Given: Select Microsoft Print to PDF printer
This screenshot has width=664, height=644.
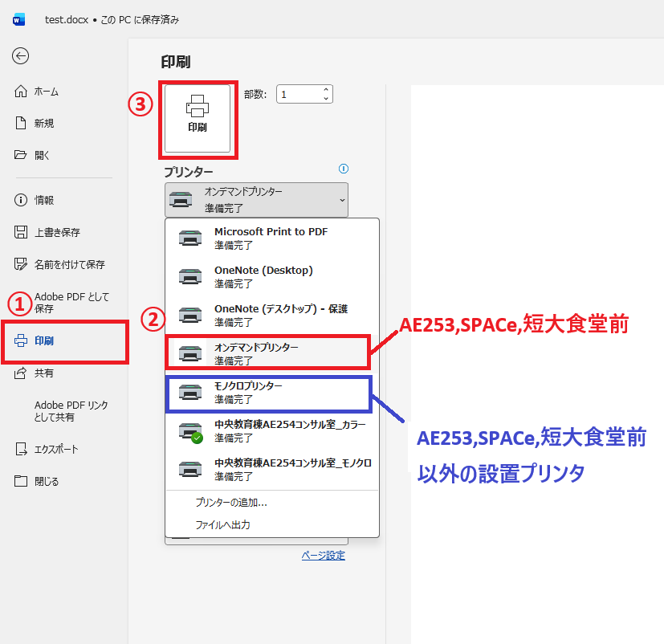Looking at the screenshot, I should [271, 237].
